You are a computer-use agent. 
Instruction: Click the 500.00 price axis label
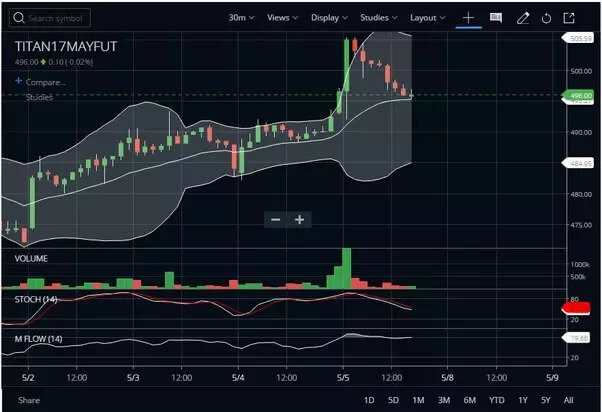tap(581, 71)
